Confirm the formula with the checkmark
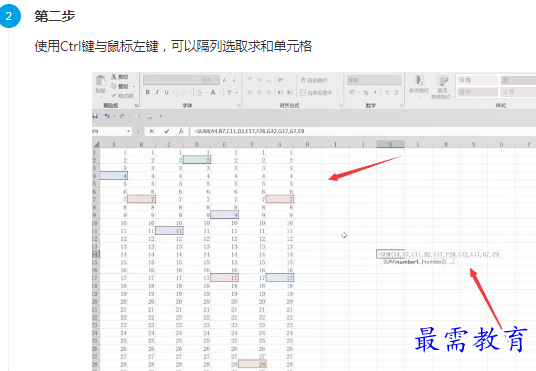This screenshot has width=536, height=371. point(166,131)
